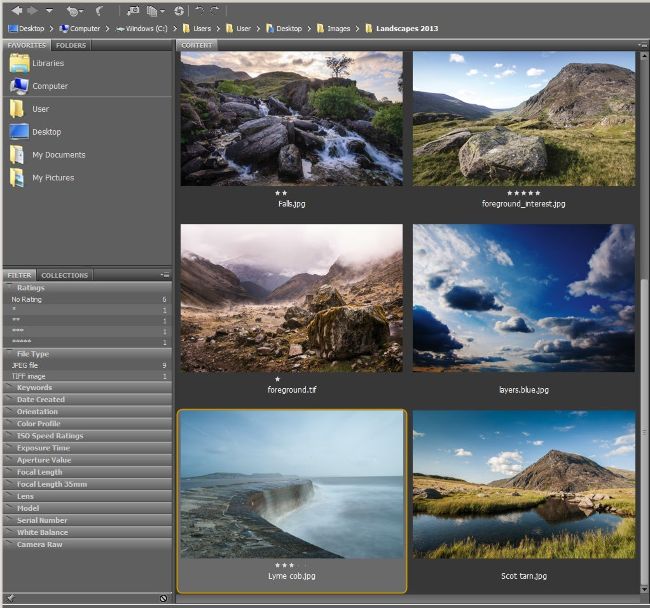Expand the ISO Speed Ratings section
Image resolution: width=650 pixels, height=608 pixels.
pos(50,436)
